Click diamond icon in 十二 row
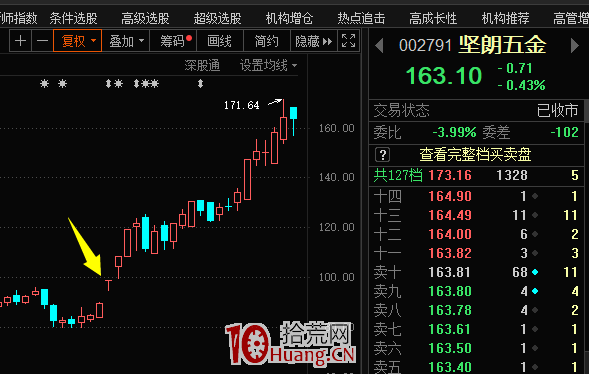 pos(535,234)
